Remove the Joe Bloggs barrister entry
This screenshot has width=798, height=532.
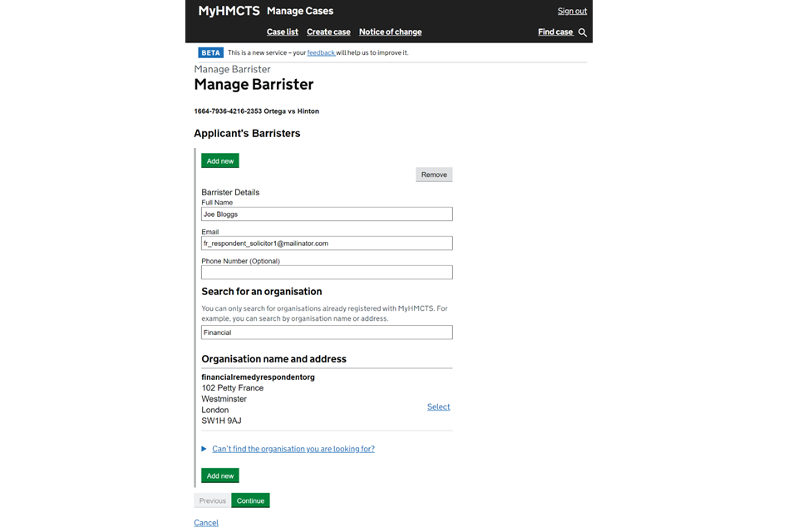coord(434,175)
